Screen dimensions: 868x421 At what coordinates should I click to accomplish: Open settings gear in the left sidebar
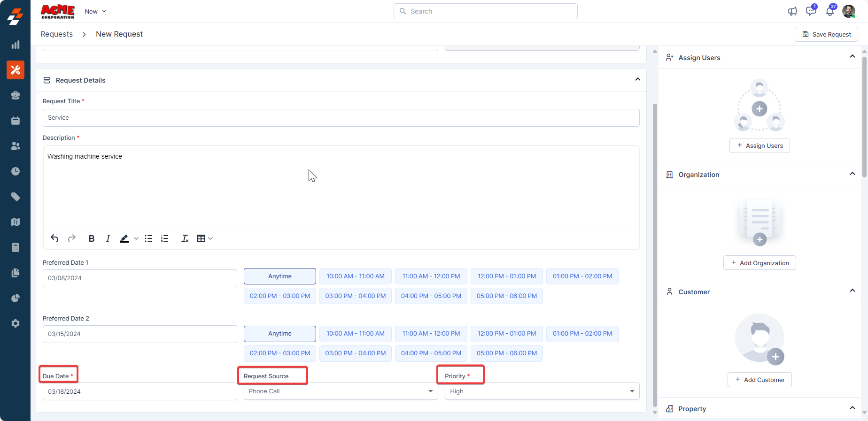pos(15,323)
